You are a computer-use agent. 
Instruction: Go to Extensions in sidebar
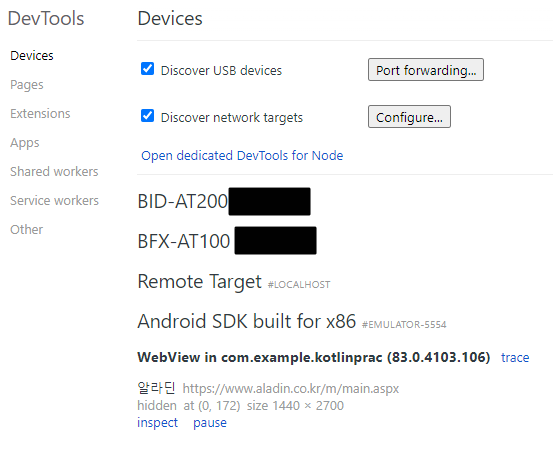40,114
